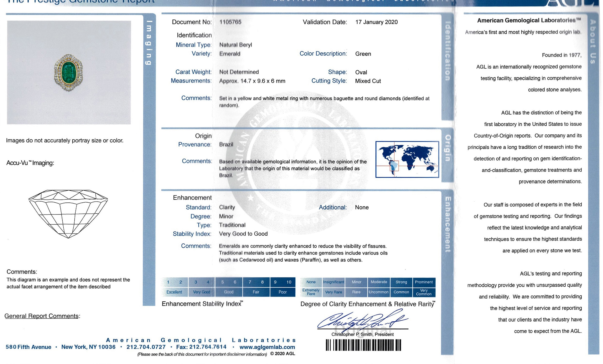
Task: Click the president's handwritten signature
Action: [362, 320]
